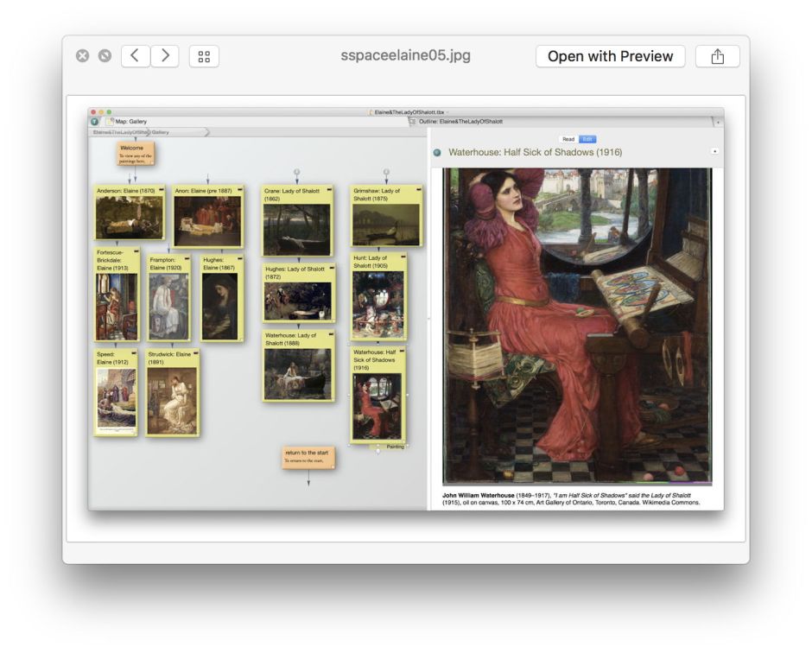
Task: Click the add-tab plus button at the tab bar's right end
Action: 718,123
